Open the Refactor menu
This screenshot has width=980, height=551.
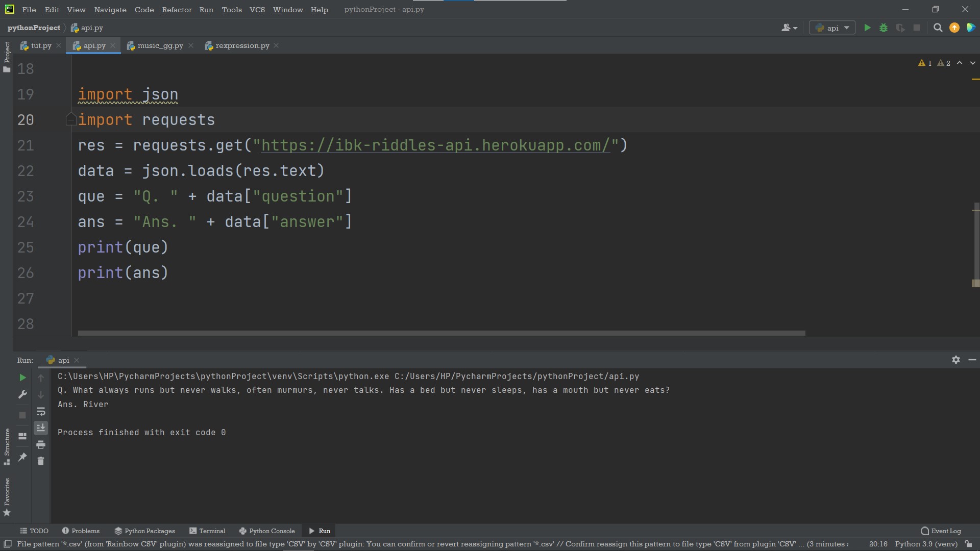coord(177,10)
